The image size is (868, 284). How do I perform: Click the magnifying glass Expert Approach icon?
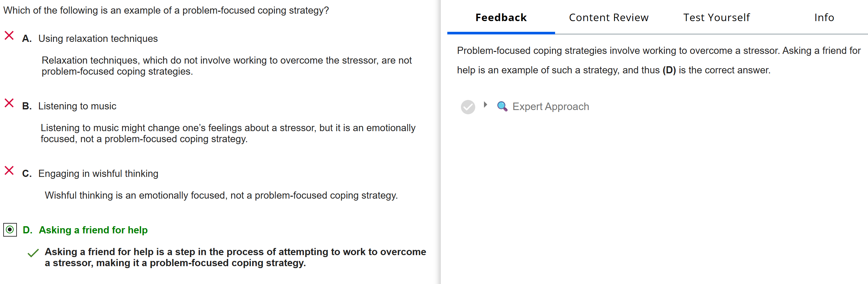[502, 106]
